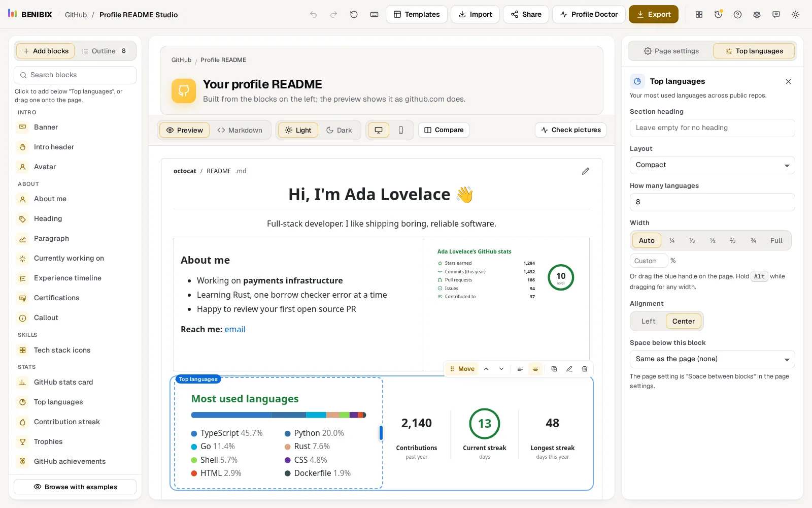This screenshot has height=508, width=812.
Task: Set alignment to Left
Action: pos(648,321)
